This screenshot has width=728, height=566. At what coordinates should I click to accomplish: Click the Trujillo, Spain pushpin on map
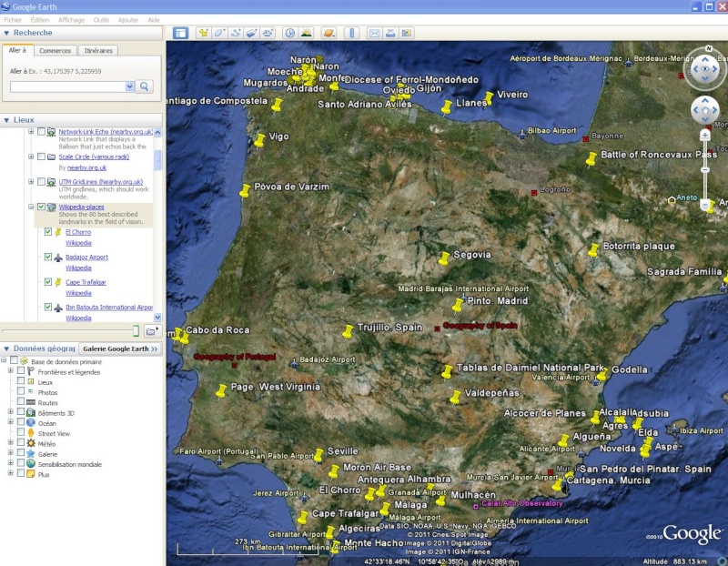click(x=348, y=331)
